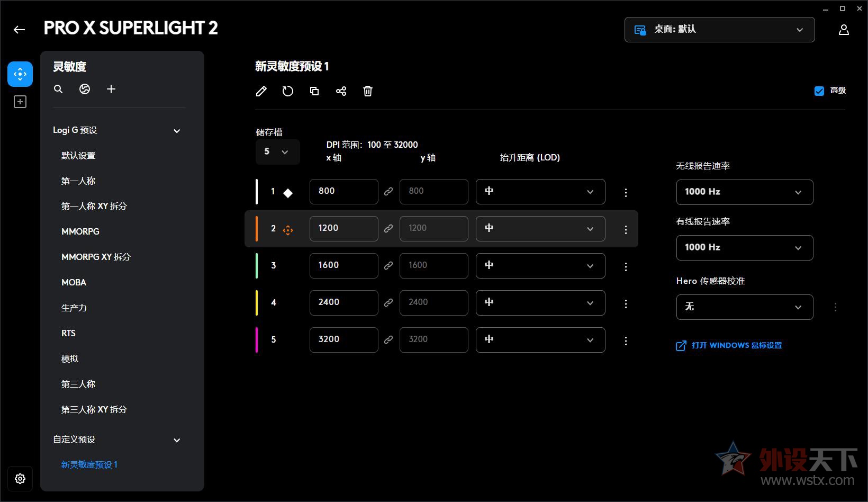Share the preset using share icon
The width and height of the screenshot is (868, 502).
pyautogui.click(x=341, y=91)
